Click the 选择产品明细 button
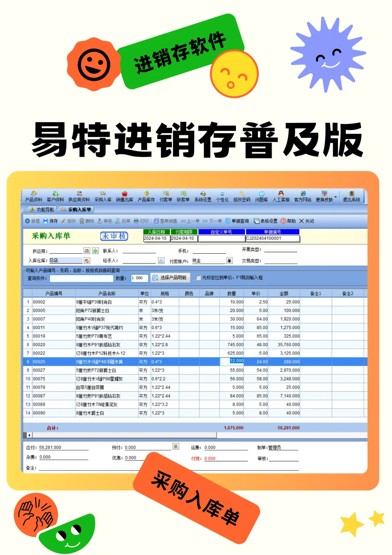This screenshot has height=555, width=392. pyautogui.click(x=171, y=277)
